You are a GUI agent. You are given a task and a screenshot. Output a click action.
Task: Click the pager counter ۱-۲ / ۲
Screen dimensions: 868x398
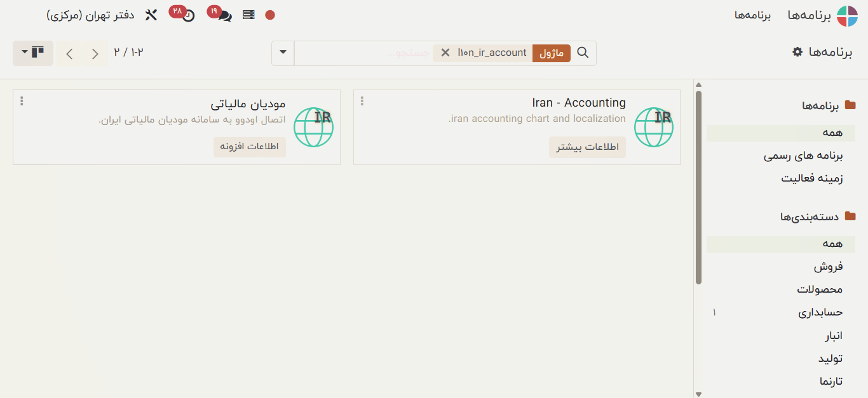coord(129,52)
